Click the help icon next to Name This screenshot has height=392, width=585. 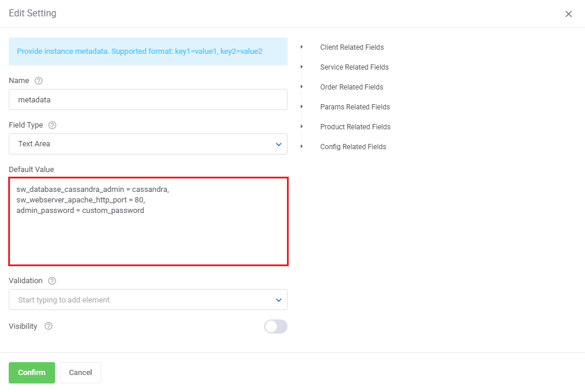(39, 81)
